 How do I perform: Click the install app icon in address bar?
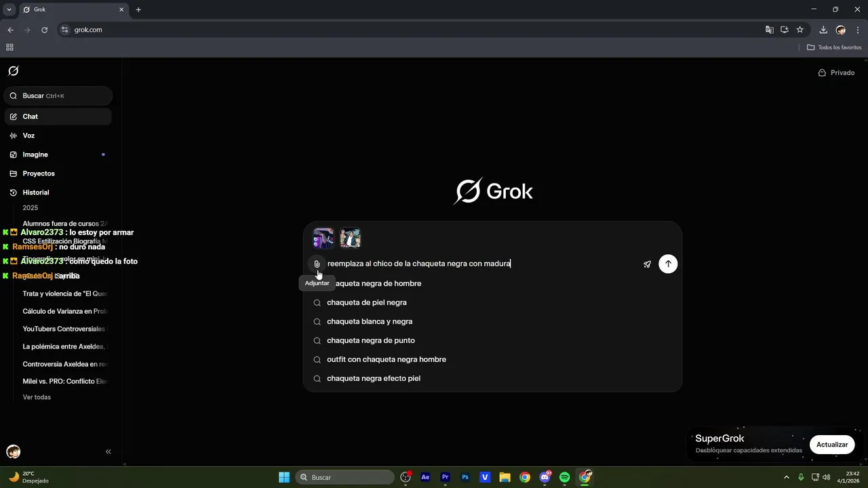785,30
